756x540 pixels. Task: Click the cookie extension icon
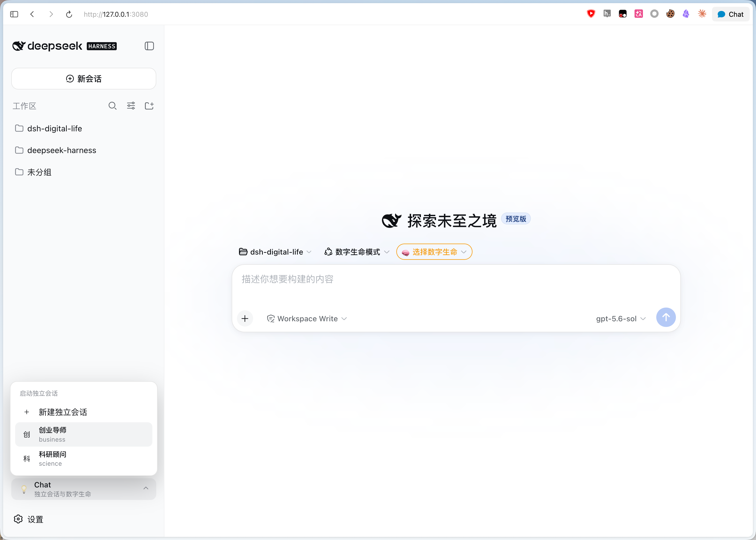pyautogui.click(x=670, y=14)
